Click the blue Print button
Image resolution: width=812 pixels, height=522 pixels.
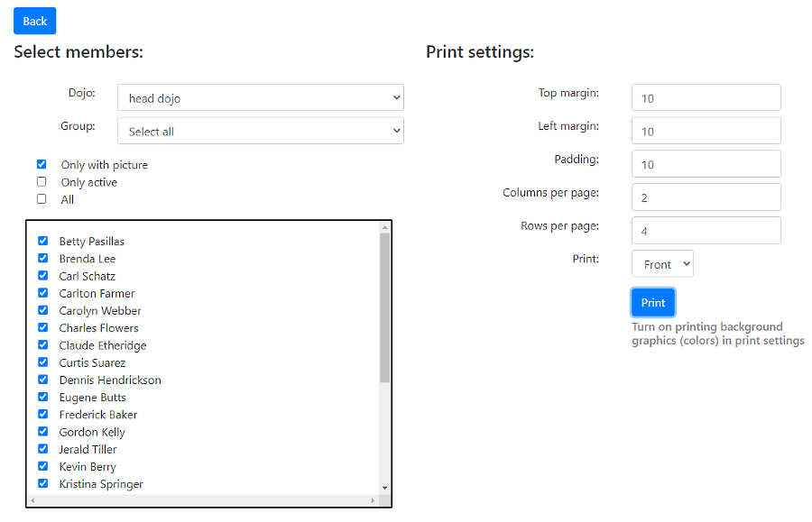click(653, 303)
